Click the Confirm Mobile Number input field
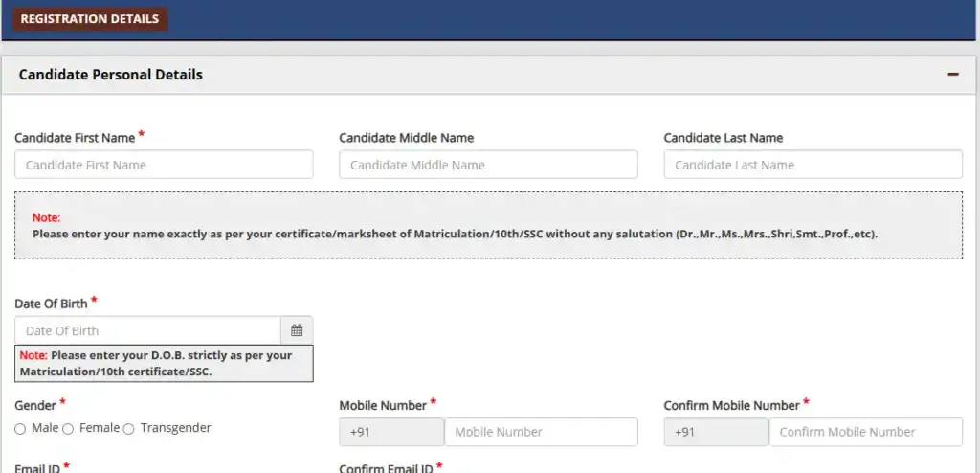Viewport: 980px width, 473px height. pyautogui.click(x=865, y=432)
